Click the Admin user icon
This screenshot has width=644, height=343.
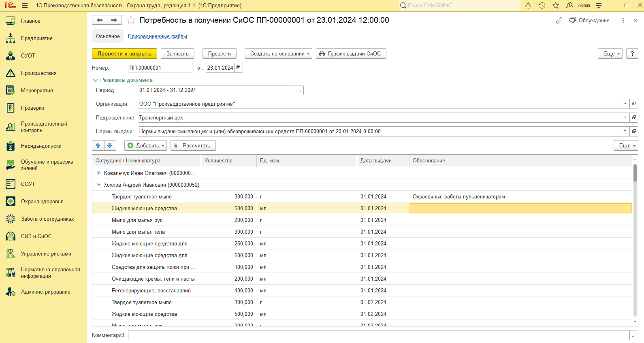[x=569, y=6]
